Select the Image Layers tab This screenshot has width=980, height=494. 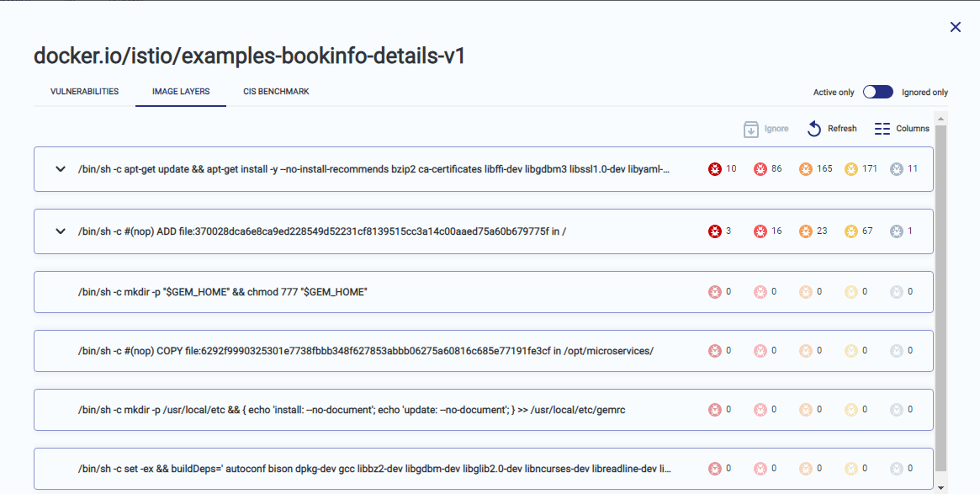181,91
